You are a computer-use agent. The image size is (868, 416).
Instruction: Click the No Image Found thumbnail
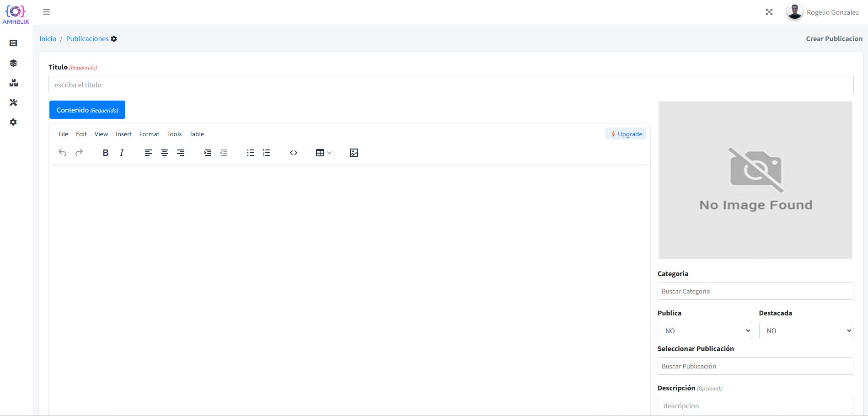(755, 180)
